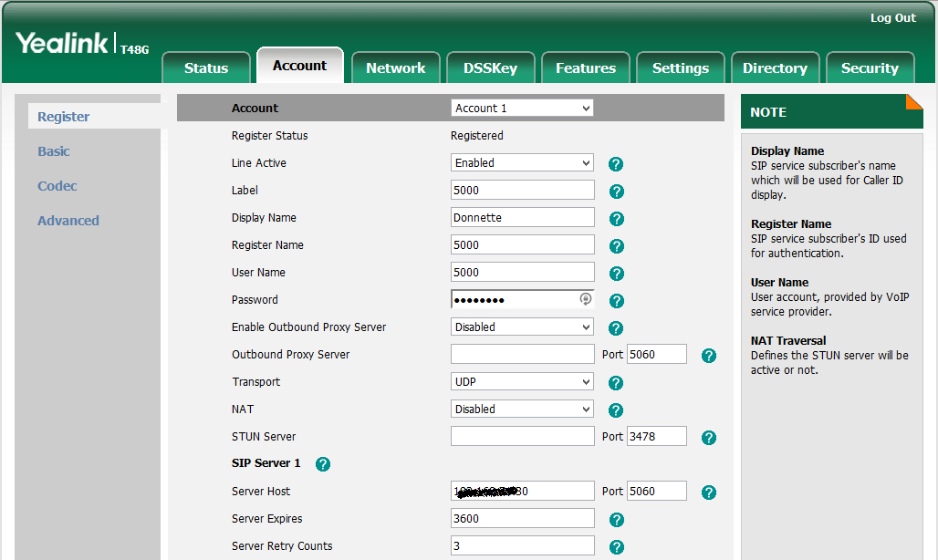This screenshot has height=560, width=938.
Task: Open Basic settings in sidebar
Action: pyautogui.click(x=54, y=151)
